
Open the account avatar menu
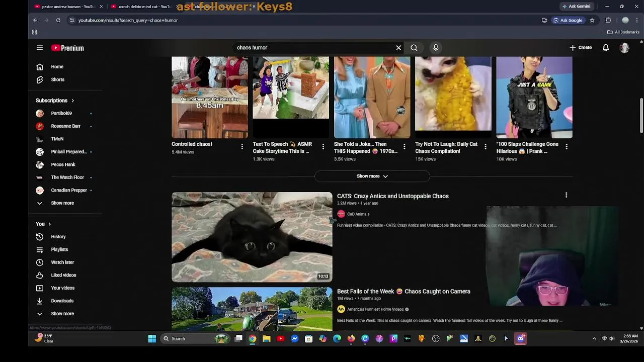(x=624, y=48)
